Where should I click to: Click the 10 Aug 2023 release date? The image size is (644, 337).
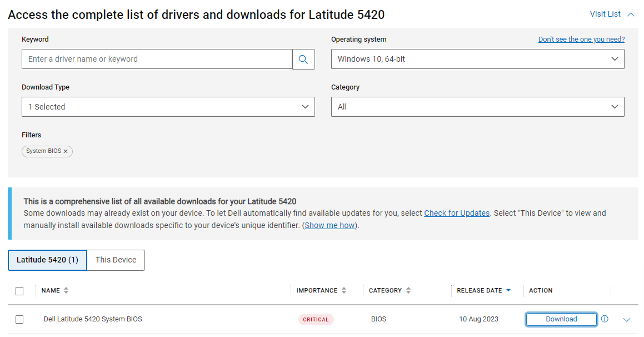[x=478, y=319]
